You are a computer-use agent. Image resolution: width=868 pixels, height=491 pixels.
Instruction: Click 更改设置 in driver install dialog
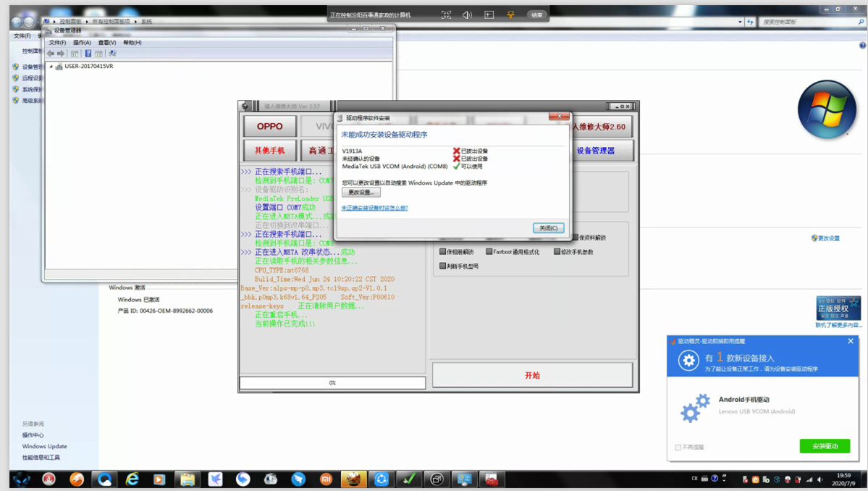click(361, 192)
